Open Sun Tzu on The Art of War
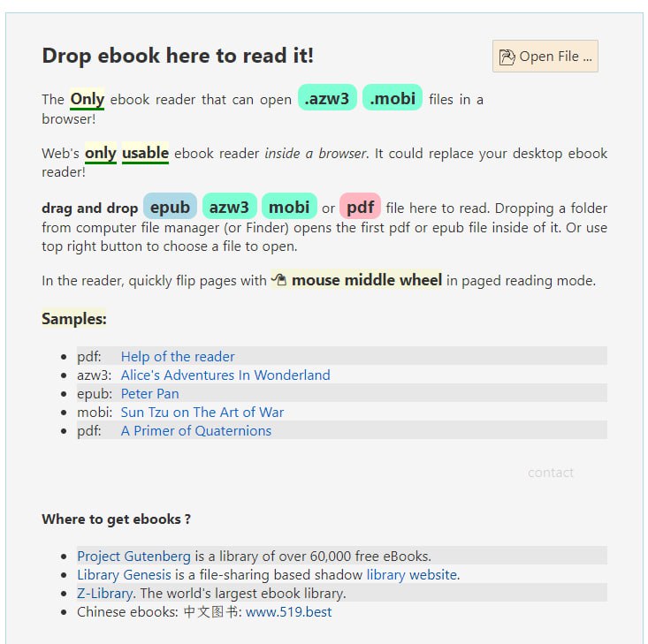Viewport: 648px width, 644px height. pos(202,412)
